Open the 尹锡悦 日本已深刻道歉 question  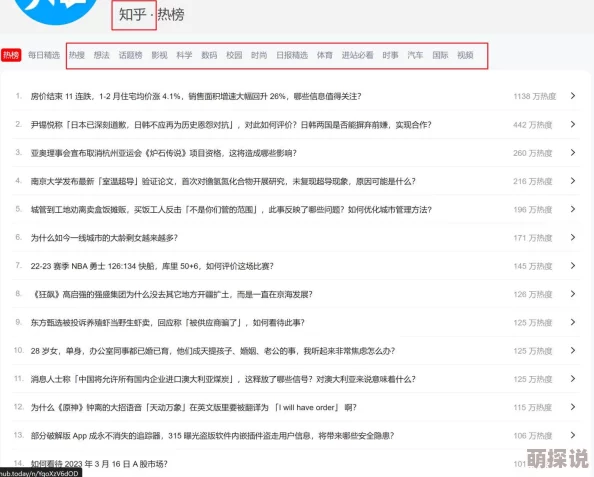pos(231,125)
